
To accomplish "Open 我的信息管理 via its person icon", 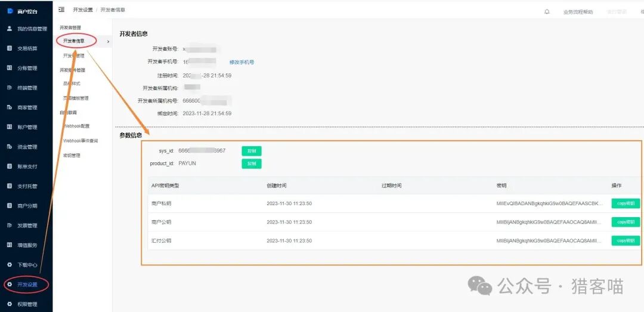I will pos(10,29).
